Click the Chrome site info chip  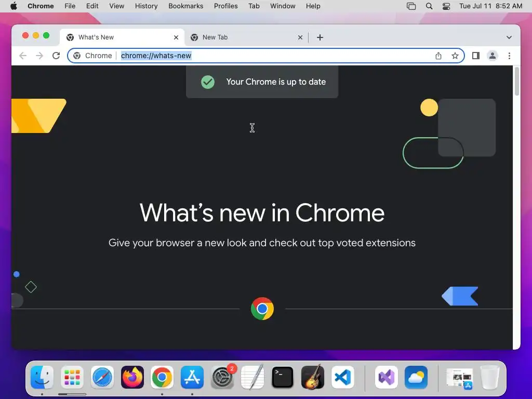pyautogui.click(x=92, y=56)
